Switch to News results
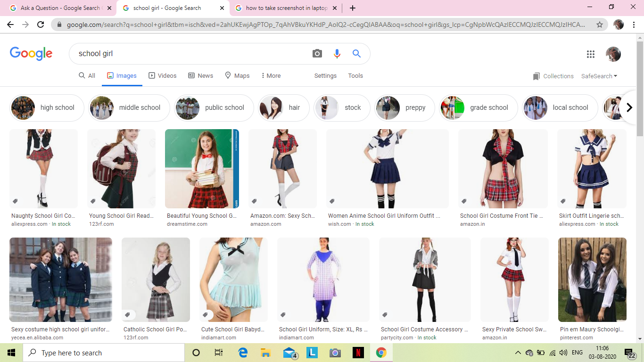Screen dimensions: 644x362 coord(200,75)
